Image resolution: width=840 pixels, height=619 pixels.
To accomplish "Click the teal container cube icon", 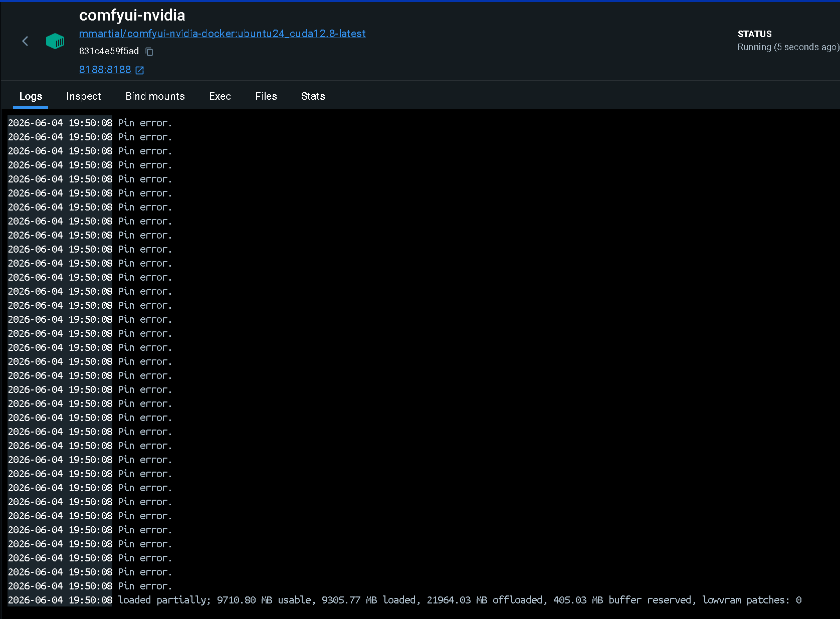I will [x=55, y=41].
